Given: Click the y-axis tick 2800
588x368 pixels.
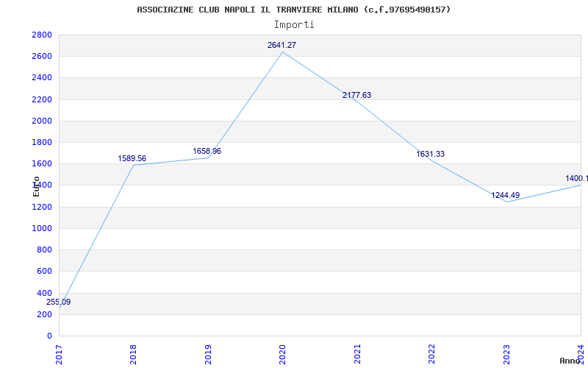Looking at the screenshot, I should (42, 35).
